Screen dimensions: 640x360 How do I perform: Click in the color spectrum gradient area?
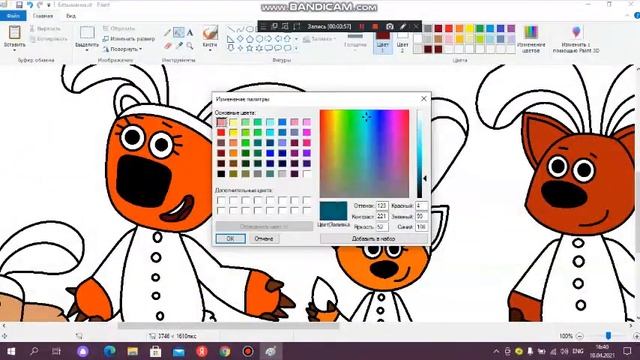point(364,153)
